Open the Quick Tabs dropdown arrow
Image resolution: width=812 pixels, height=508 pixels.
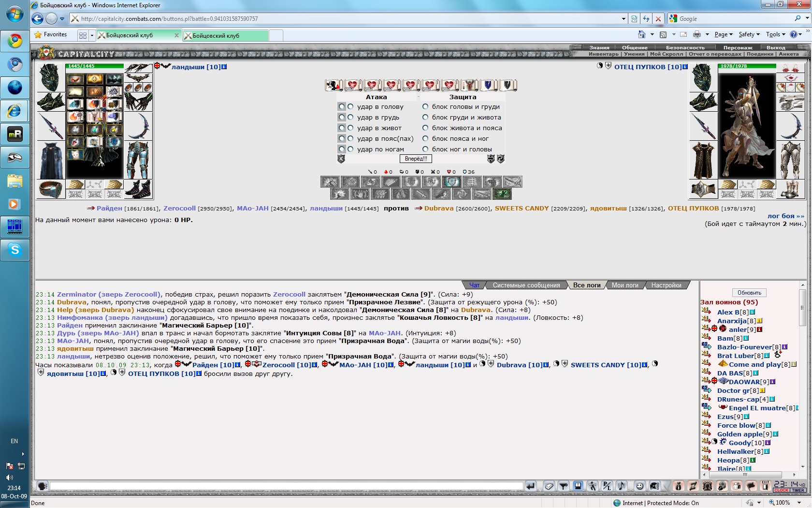pos(92,35)
